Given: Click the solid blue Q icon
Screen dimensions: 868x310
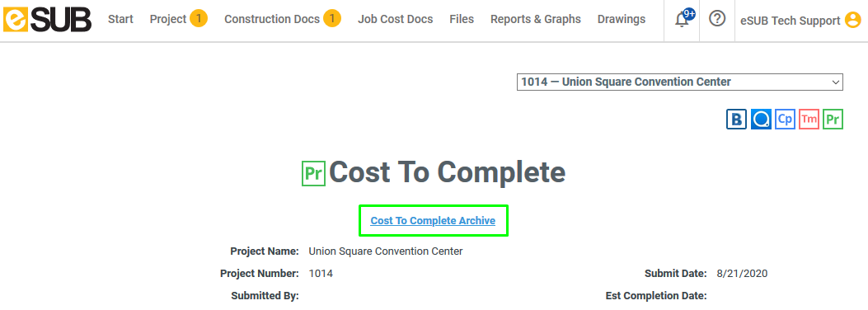Looking at the screenshot, I should point(761,119).
